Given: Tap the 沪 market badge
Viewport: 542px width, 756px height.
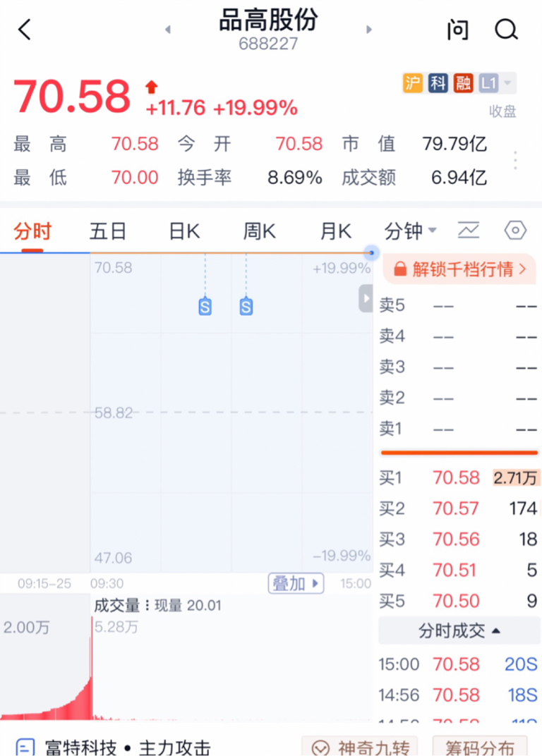Looking at the screenshot, I should click(413, 83).
